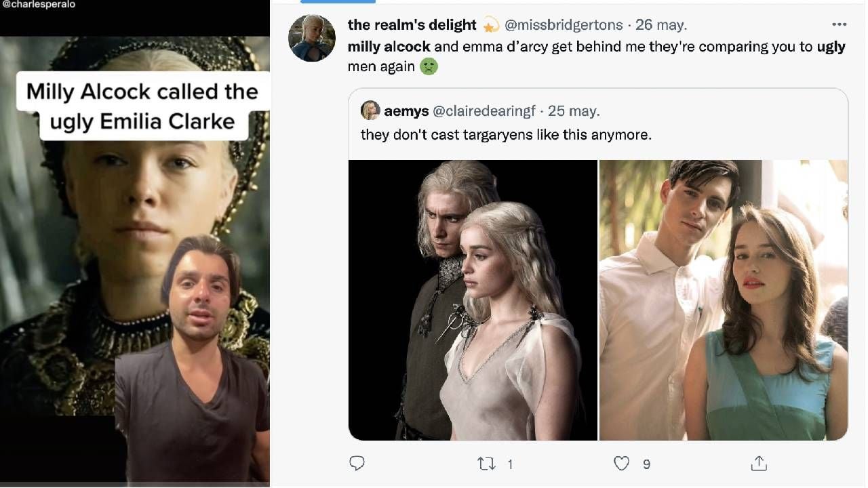Visit the @missbridgertons handle

(564, 25)
